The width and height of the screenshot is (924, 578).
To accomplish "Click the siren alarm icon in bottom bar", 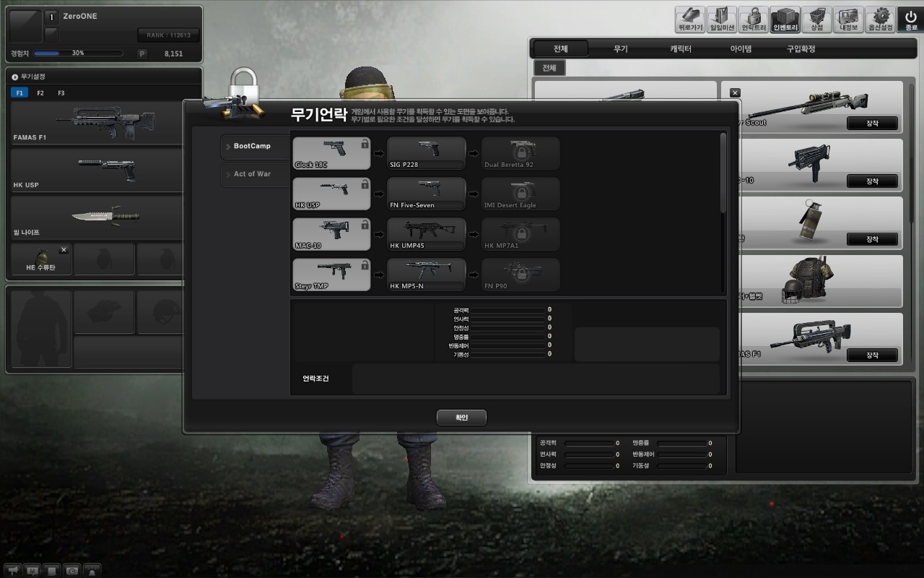I will point(92,570).
